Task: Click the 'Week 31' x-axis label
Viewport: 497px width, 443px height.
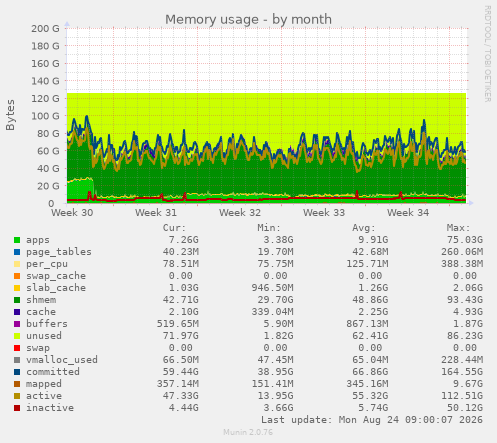Action: click(x=156, y=213)
